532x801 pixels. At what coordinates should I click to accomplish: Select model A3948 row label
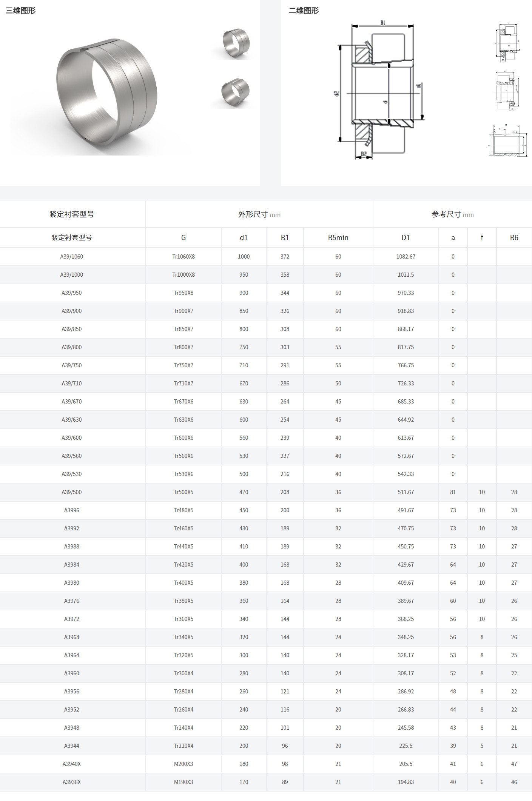point(72,728)
